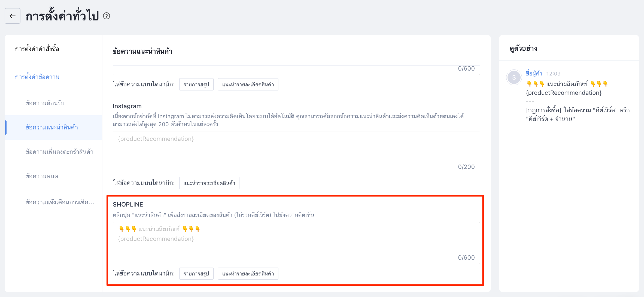The width and height of the screenshot is (644, 297).
Task: Click ข้อความแนะนำสินค้า main panel heading
Action: [142, 51]
